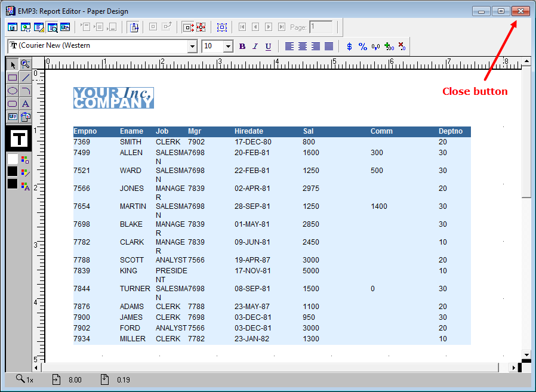The height and width of the screenshot is (392, 536).
Task: Click the Comm column header
Action: 381,131
